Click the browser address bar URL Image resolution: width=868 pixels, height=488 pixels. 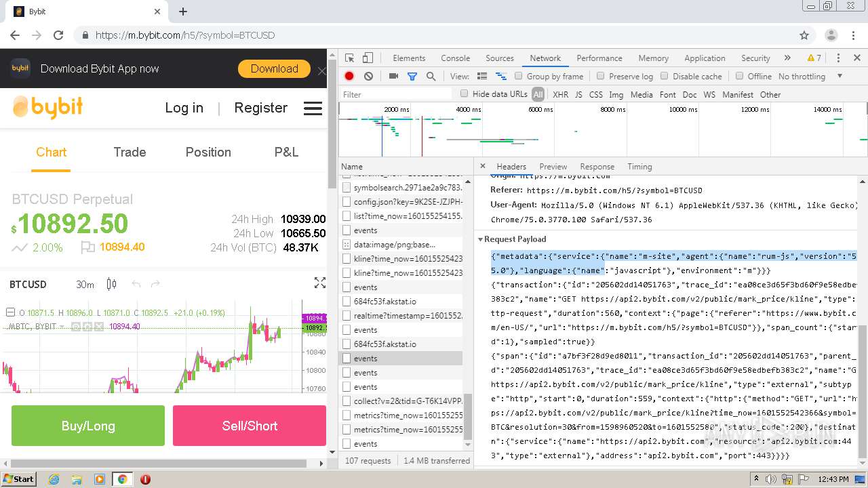click(185, 35)
